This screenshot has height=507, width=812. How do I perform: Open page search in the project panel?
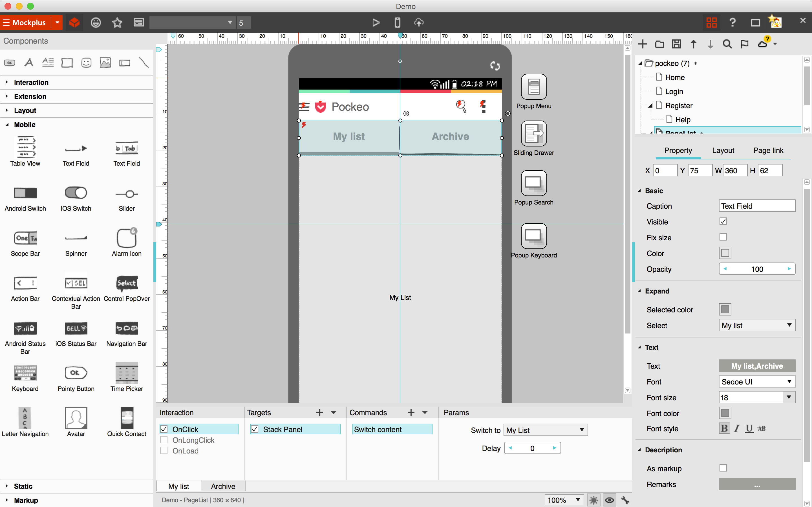click(727, 44)
